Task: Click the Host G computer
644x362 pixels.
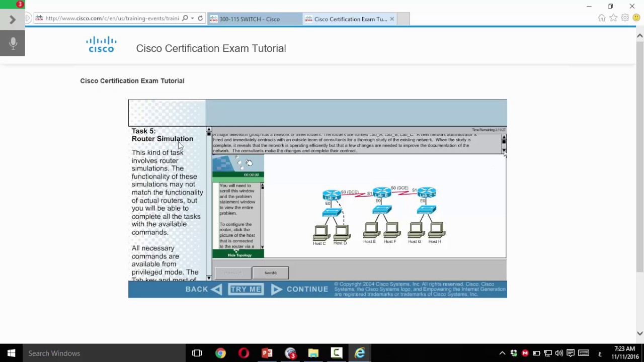Action: coord(416,231)
